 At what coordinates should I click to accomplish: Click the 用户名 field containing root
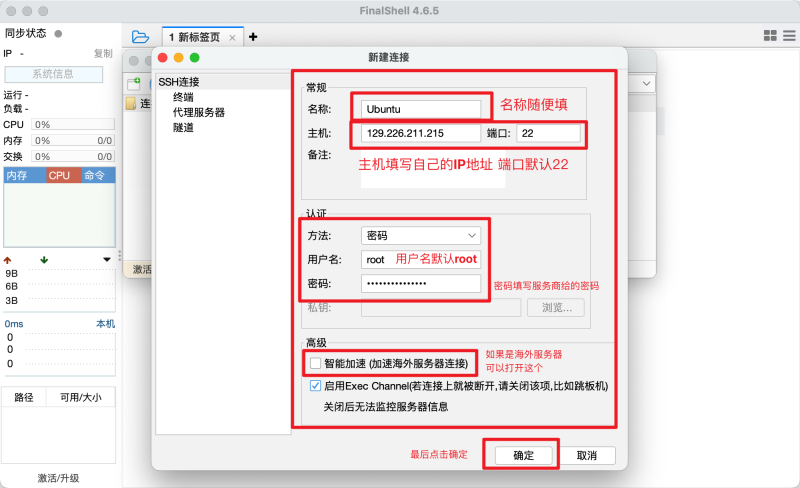pos(421,259)
